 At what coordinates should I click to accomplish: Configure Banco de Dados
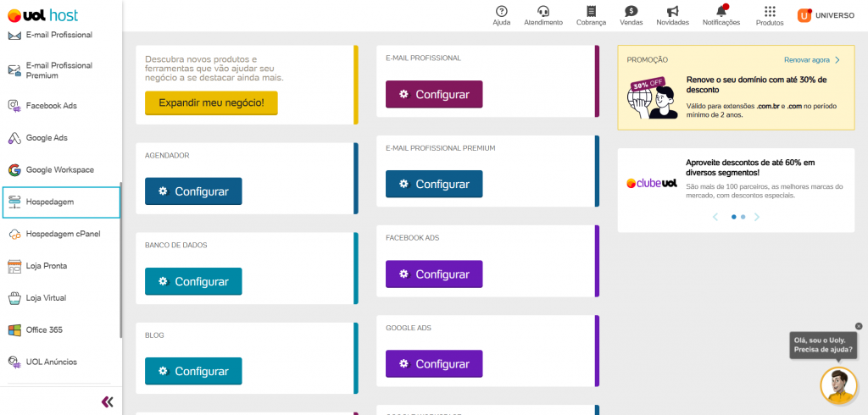click(193, 282)
